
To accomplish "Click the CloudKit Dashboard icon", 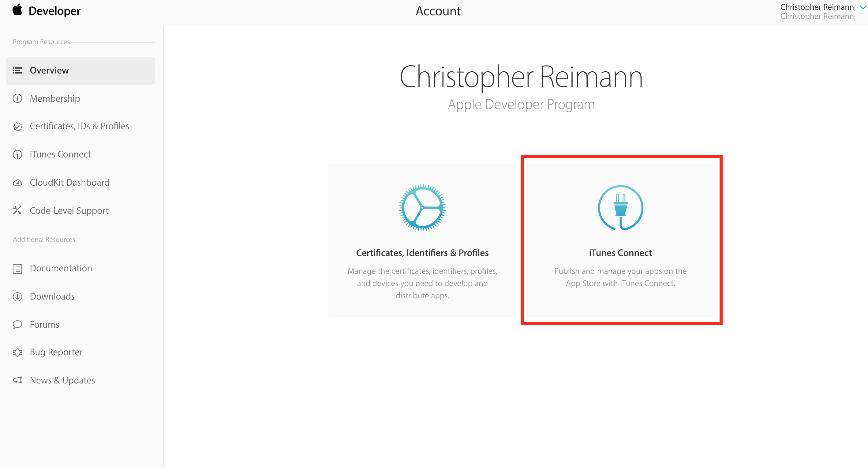I will tap(17, 182).
